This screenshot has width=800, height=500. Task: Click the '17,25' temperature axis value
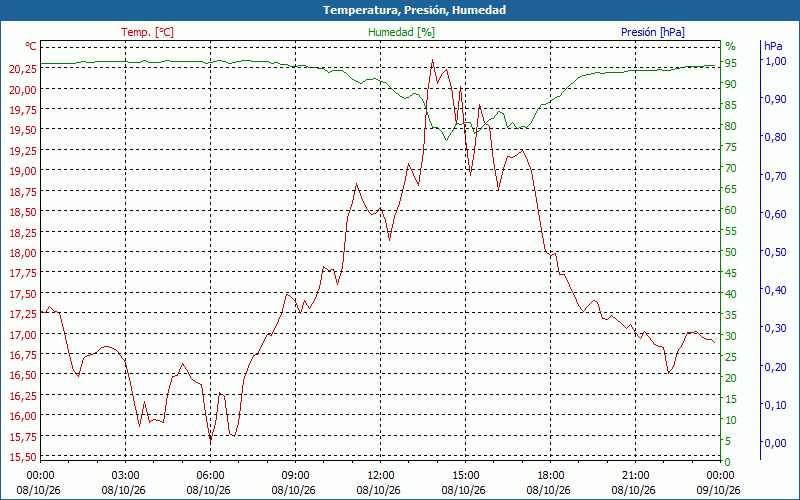[23, 314]
